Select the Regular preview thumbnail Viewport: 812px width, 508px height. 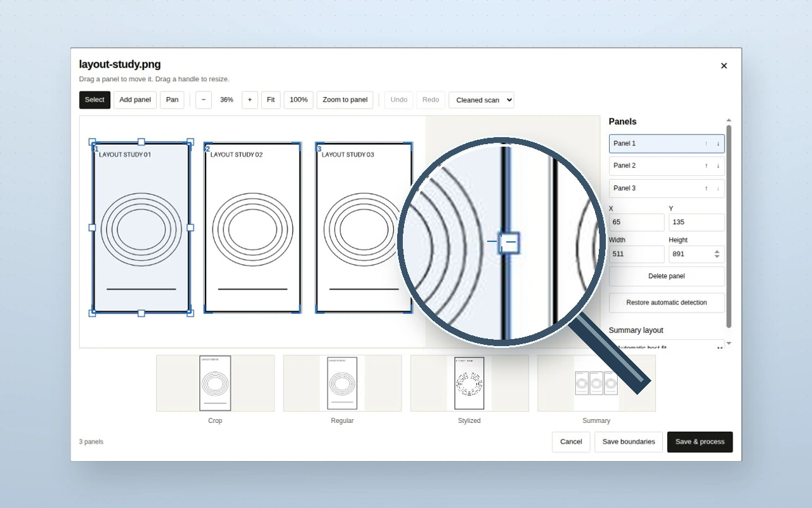(343, 383)
